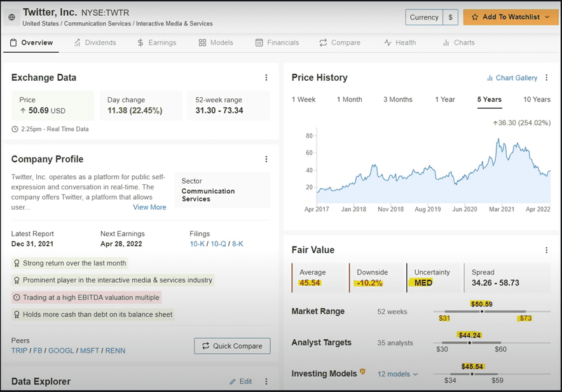The height and width of the screenshot is (392, 562).
Task: Click the Quick Compare button
Action: click(x=232, y=346)
